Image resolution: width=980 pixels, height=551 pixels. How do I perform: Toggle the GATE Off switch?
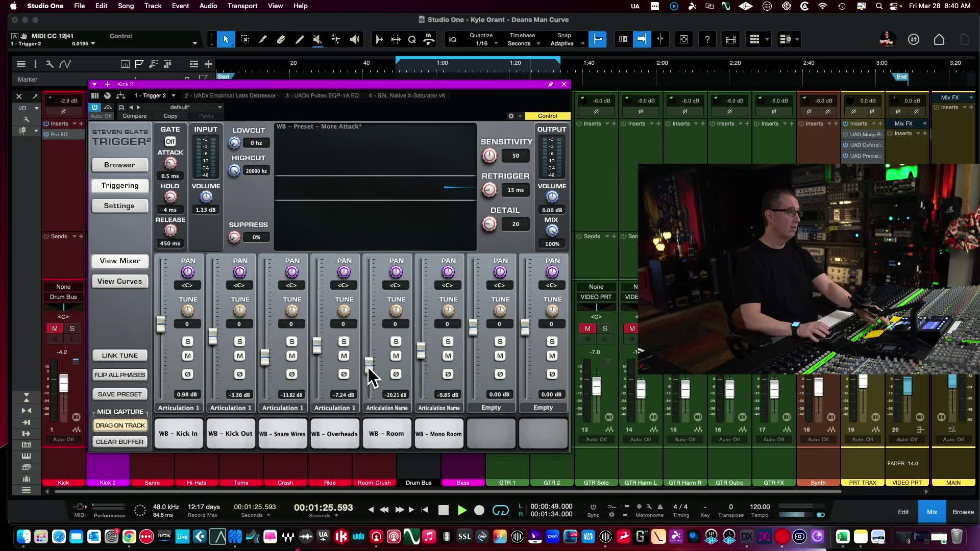click(x=170, y=141)
